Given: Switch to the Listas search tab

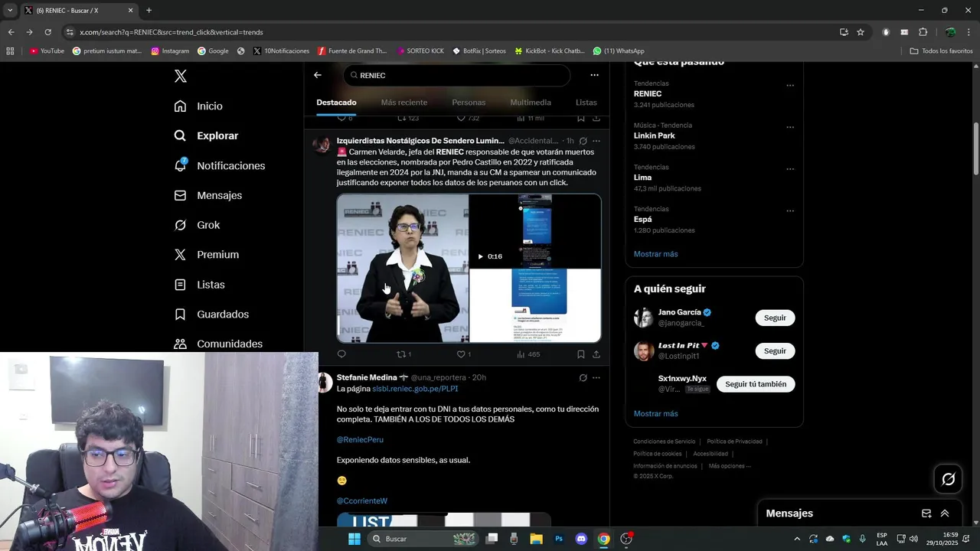Looking at the screenshot, I should pos(586,103).
